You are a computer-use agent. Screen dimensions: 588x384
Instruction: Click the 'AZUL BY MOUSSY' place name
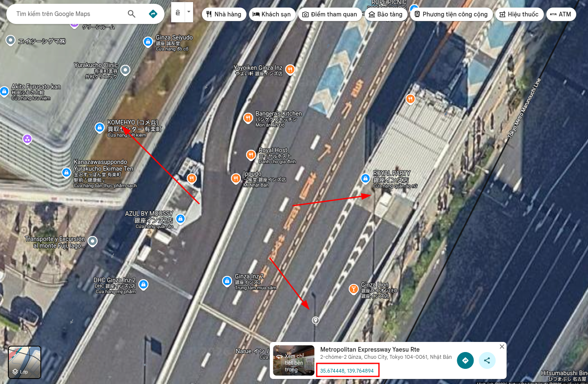pos(149,214)
